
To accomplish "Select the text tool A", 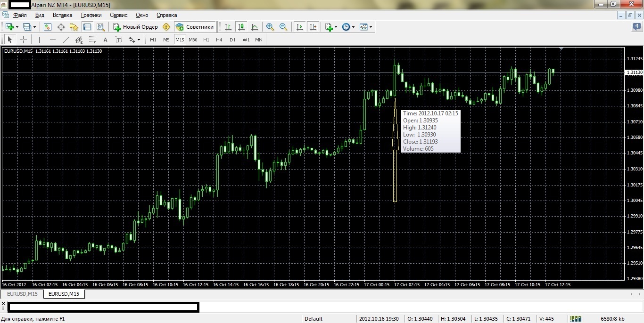I will (x=105, y=40).
